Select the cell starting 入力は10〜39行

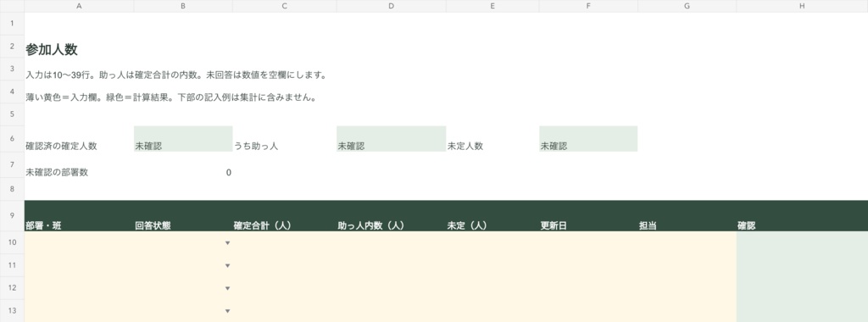79,69
